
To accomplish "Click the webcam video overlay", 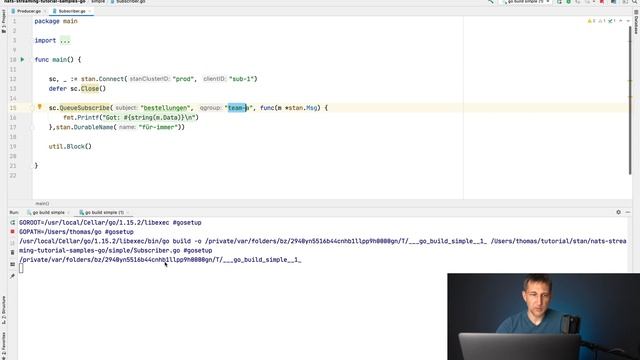I will [x=544, y=317].
